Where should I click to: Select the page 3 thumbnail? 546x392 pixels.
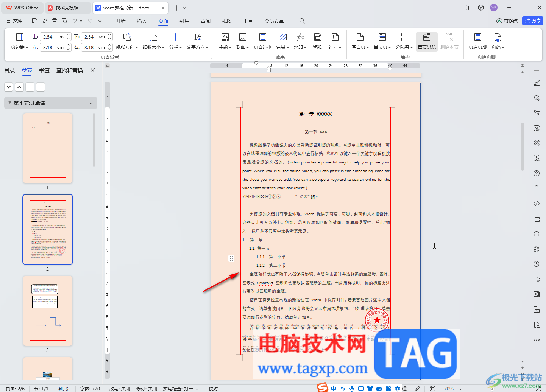[48, 311]
